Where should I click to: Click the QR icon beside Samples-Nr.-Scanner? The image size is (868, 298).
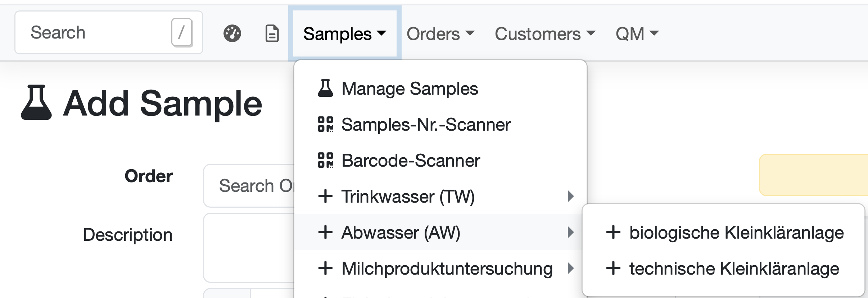coord(325,124)
